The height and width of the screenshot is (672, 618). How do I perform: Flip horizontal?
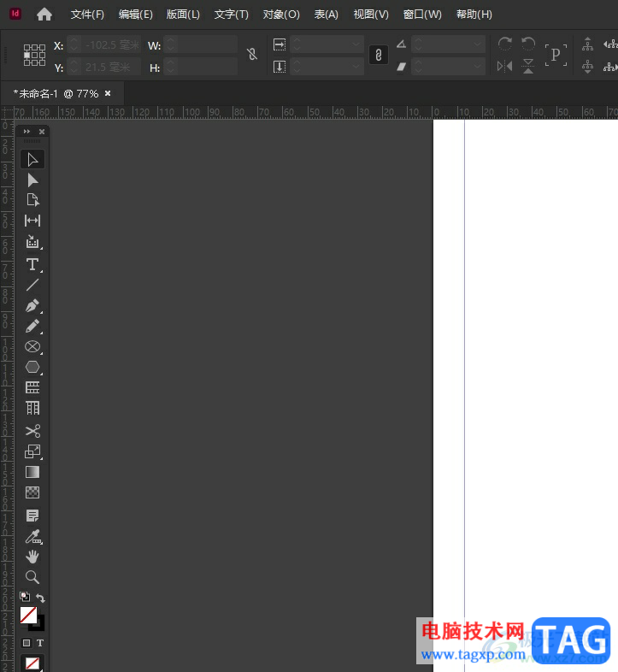pyautogui.click(x=505, y=66)
